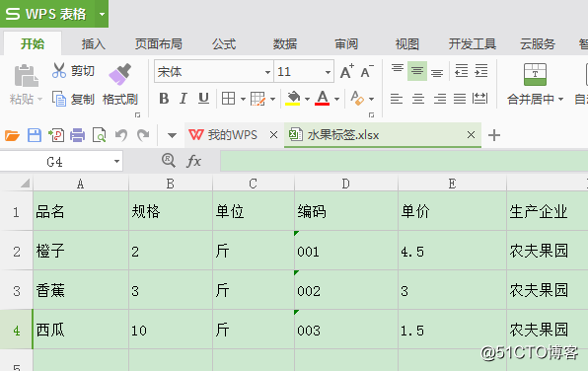The width and height of the screenshot is (588, 371).
Task: Switch to the 页面布局 ribbon tab
Action: [x=159, y=44]
